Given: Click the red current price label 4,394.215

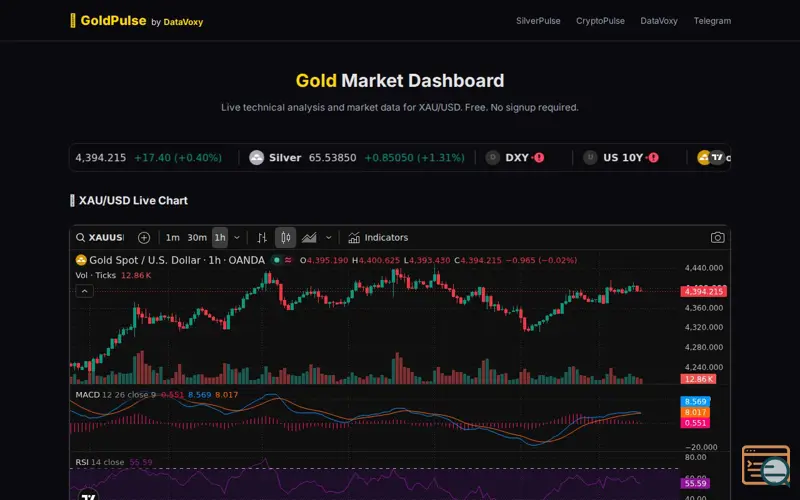Looking at the screenshot, I should [x=704, y=291].
